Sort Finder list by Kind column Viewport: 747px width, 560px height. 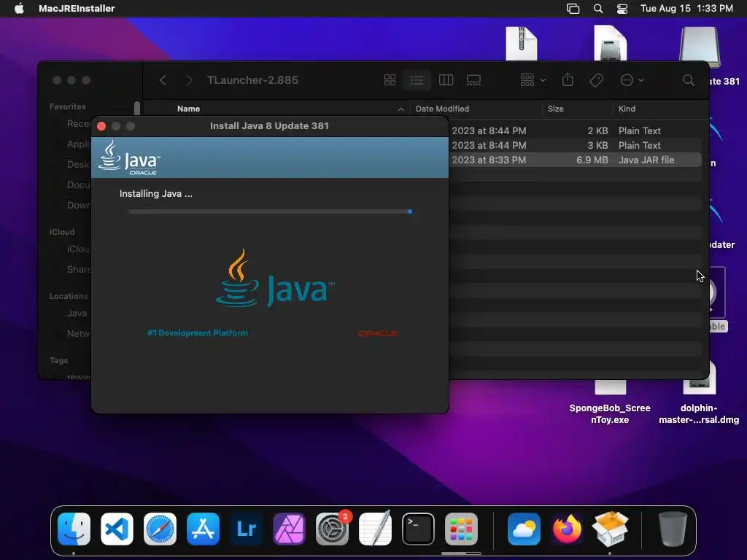pos(627,109)
